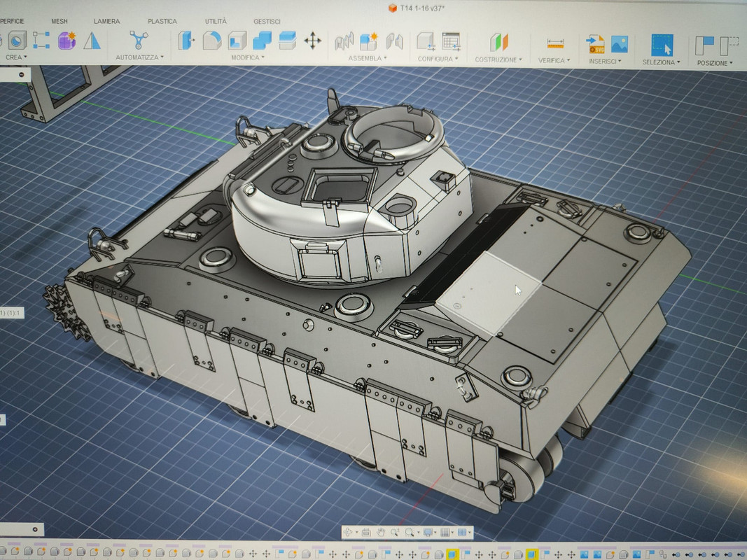
Task: Switch to the PLASTICA tab
Action: [162, 22]
